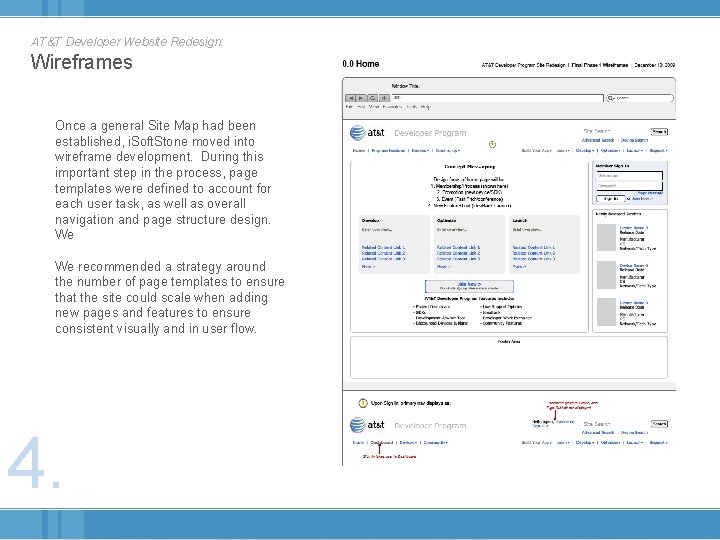The width and height of the screenshot is (720, 540).
Task: Click the Username field in Member Sign In
Action: click(630, 176)
